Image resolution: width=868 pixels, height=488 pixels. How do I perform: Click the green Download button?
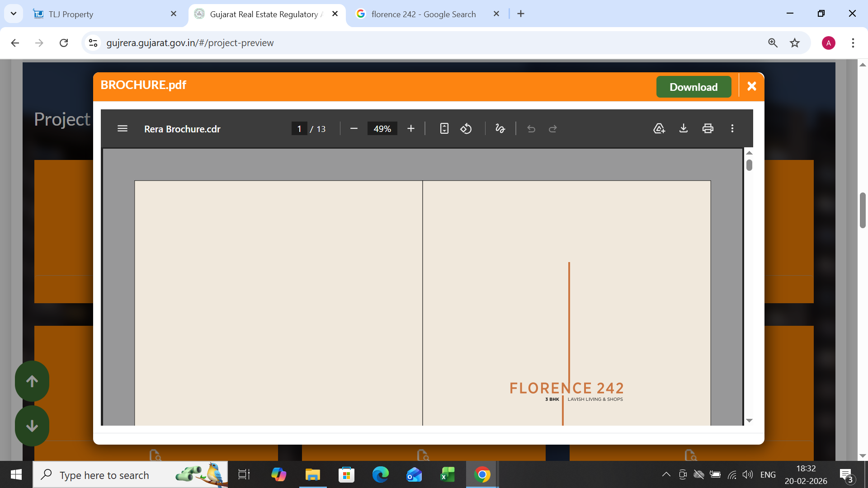[693, 87]
